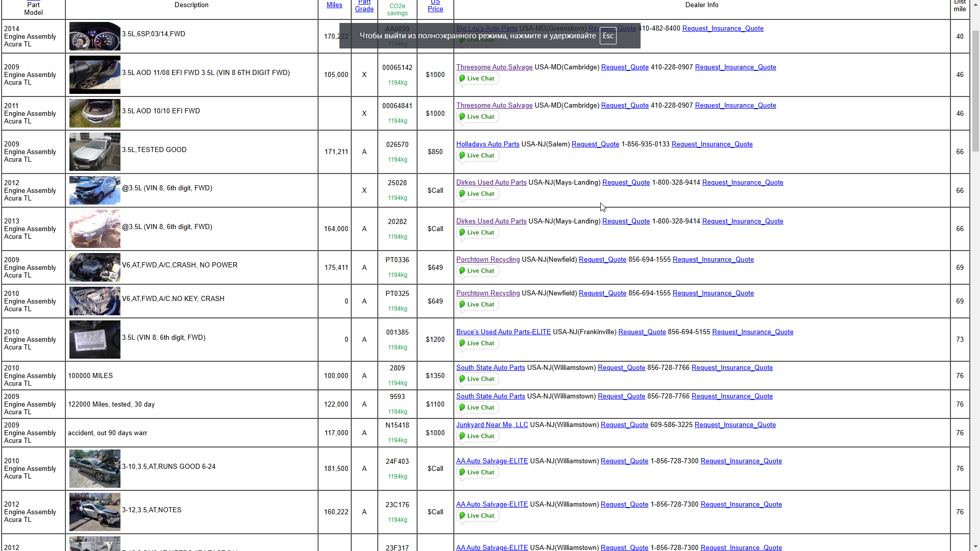Image resolution: width=980 pixels, height=551 pixels.
Task: Start Live Chat for Bruce's Used Auto Parts
Action: [x=477, y=343]
